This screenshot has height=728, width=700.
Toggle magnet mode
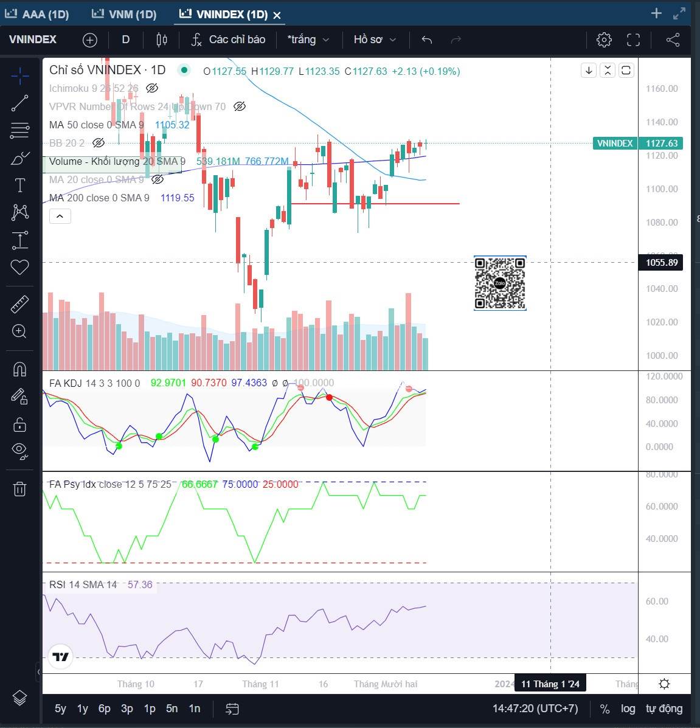coord(19,370)
